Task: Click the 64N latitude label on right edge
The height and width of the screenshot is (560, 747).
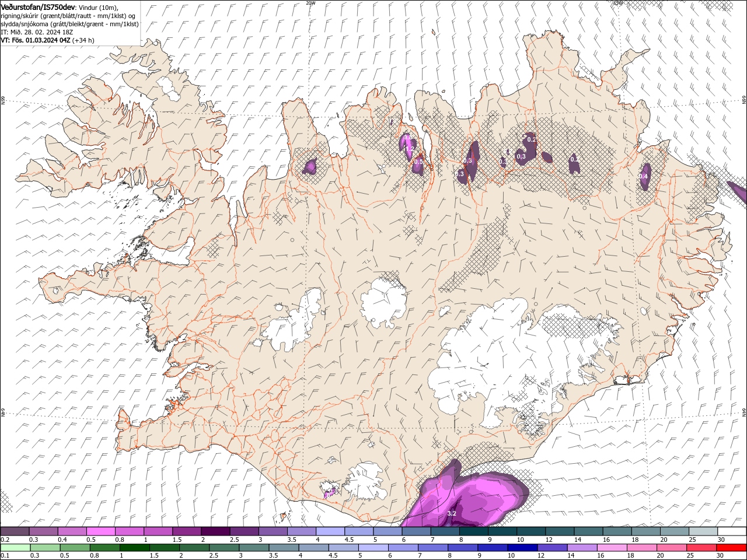Action: 744,413
